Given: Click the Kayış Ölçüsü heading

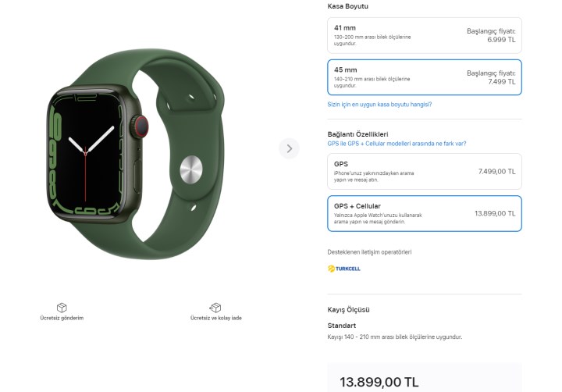Looking at the screenshot, I should point(348,309).
